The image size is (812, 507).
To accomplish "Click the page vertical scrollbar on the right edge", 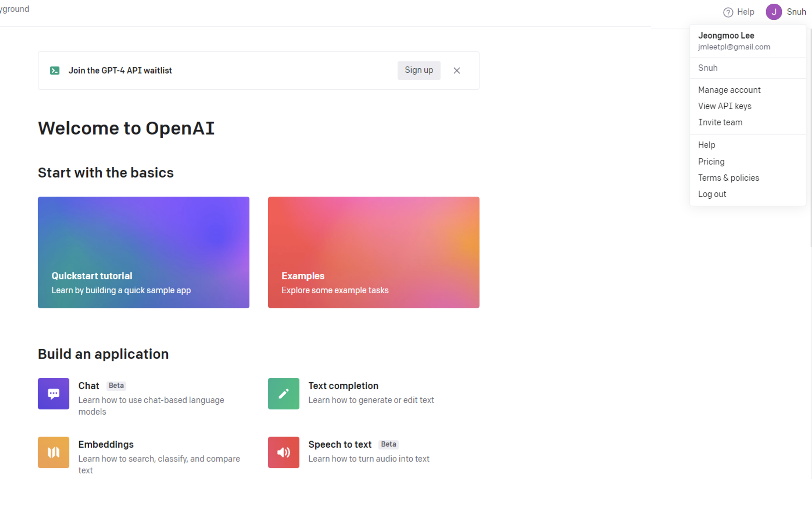I will click(x=811, y=138).
